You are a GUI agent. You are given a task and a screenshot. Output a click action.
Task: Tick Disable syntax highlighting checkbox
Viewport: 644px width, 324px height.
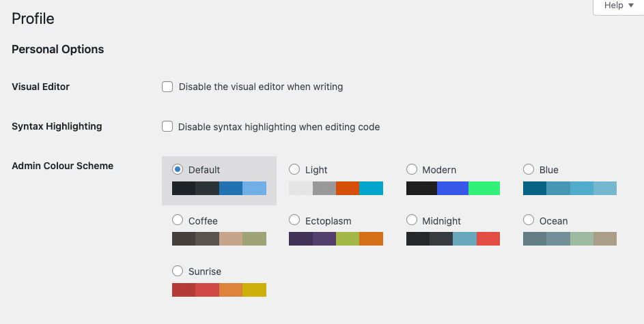click(167, 126)
